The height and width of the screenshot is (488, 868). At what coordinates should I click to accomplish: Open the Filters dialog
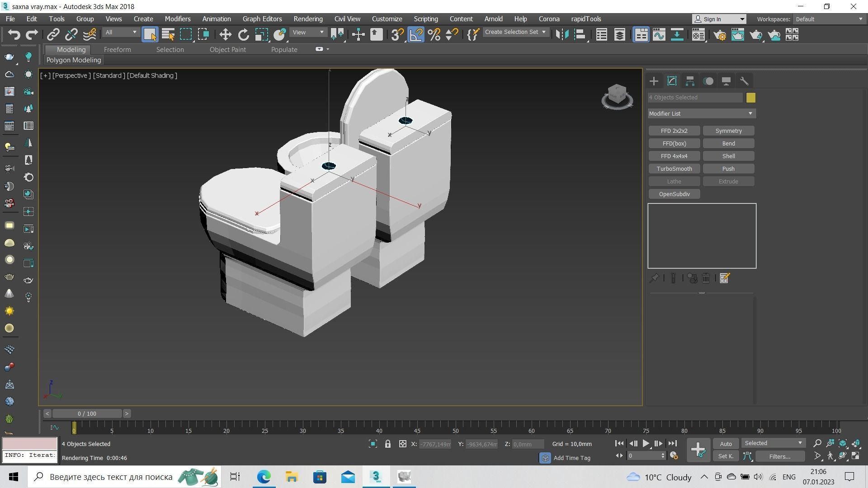pyautogui.click(x=780, y=456)
